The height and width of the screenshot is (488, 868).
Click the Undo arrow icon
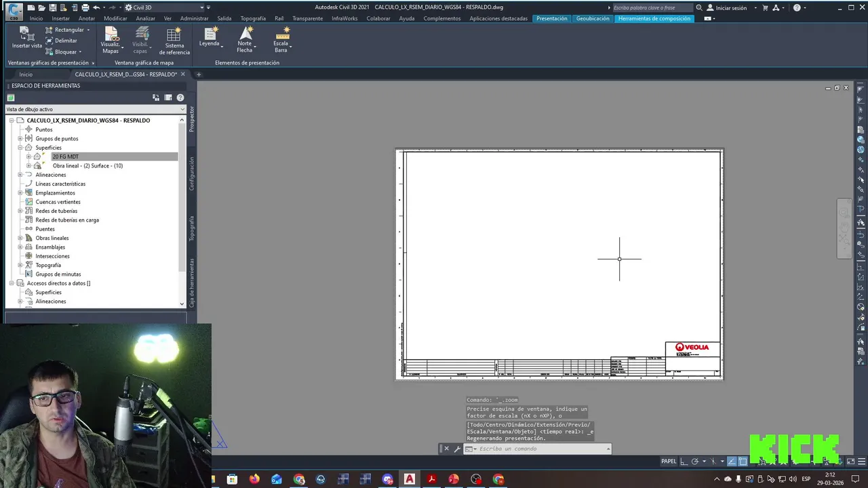[x=96, y=7]
